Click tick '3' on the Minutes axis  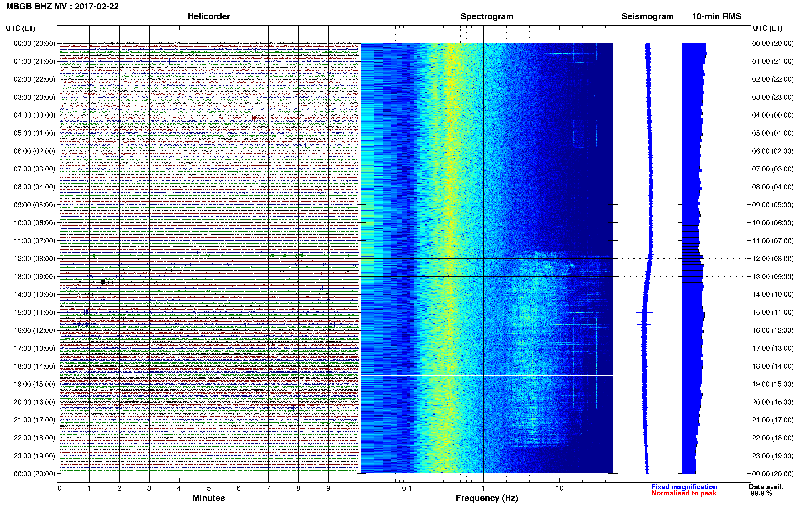coord(149,488)
